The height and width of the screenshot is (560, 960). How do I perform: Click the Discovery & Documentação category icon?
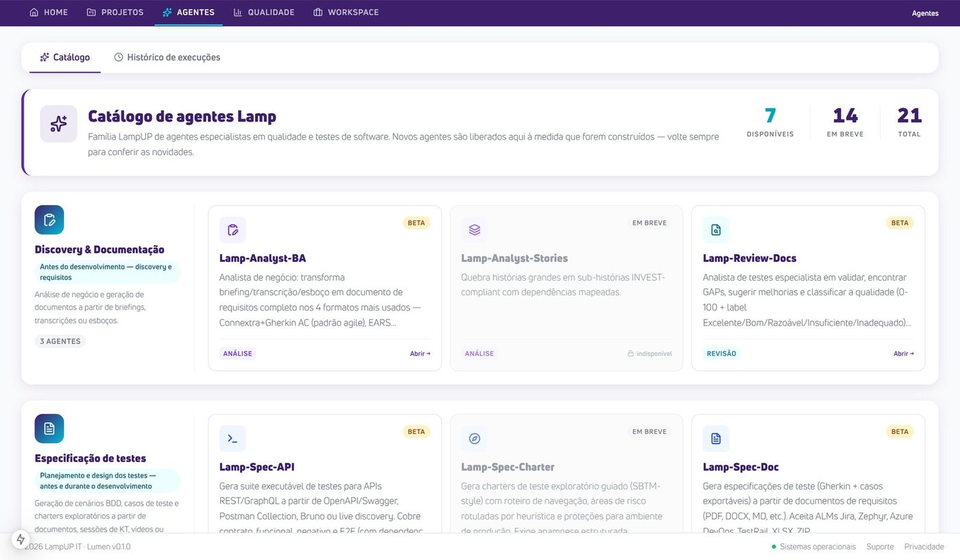coord(49,220)
